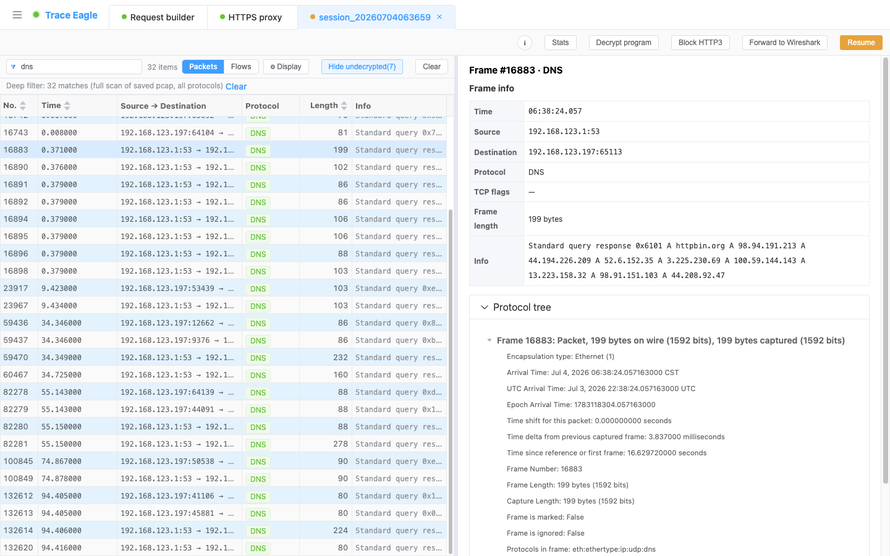Sort by No. column arrows

pos(23,106)
